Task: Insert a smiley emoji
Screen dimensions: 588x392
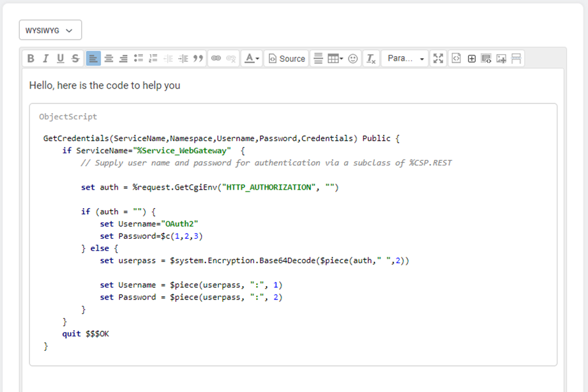Action: click(353, 59)
